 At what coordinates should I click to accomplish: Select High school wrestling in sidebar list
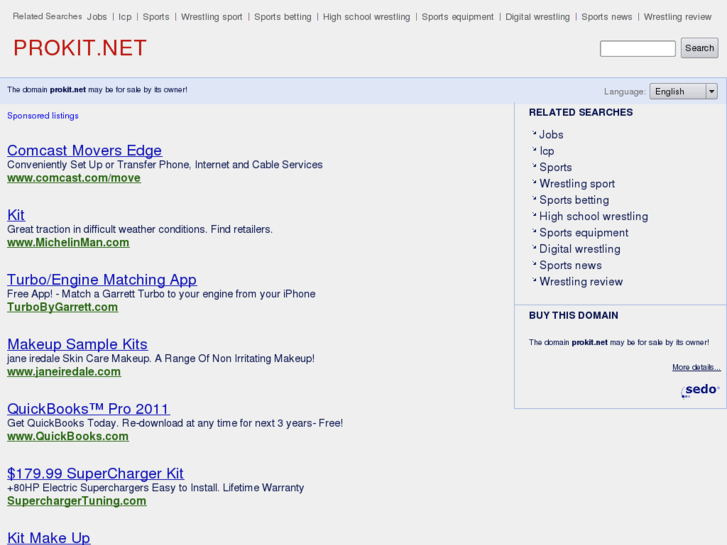pos(594,217)
